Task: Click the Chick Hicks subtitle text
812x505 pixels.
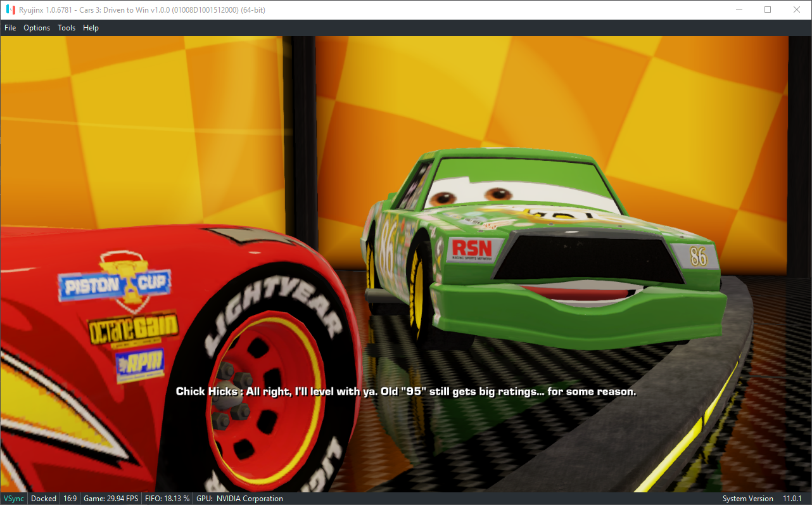Action: tap(405, 392)
